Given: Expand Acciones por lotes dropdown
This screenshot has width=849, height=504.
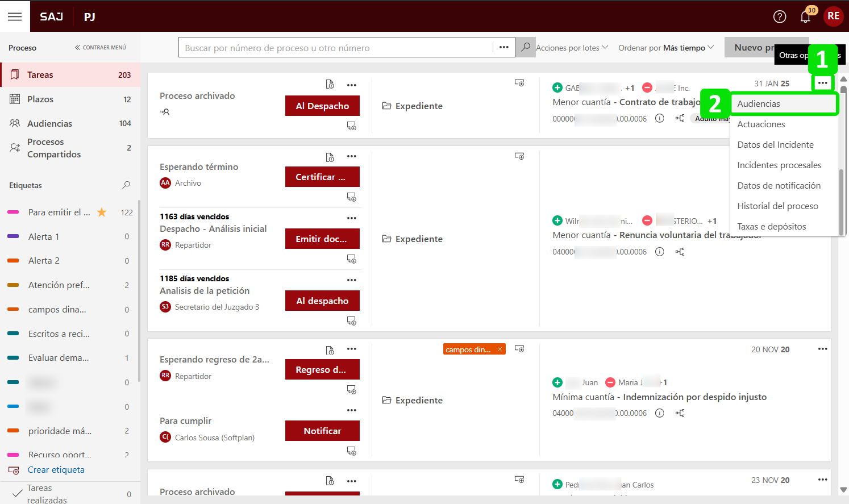Looking at the screenshot, I should tap(572, 48).
